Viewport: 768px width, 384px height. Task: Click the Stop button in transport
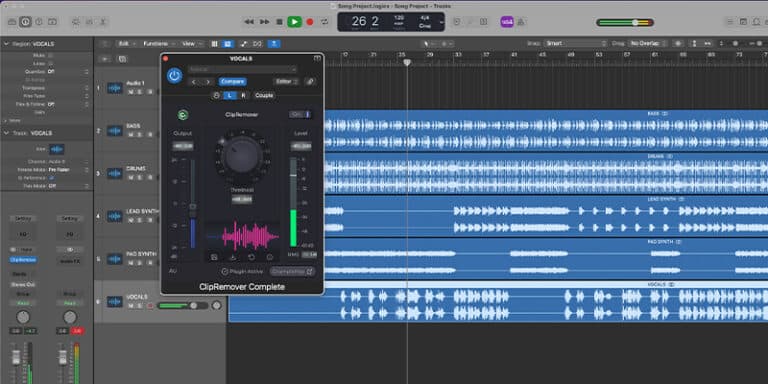(279, 22)
